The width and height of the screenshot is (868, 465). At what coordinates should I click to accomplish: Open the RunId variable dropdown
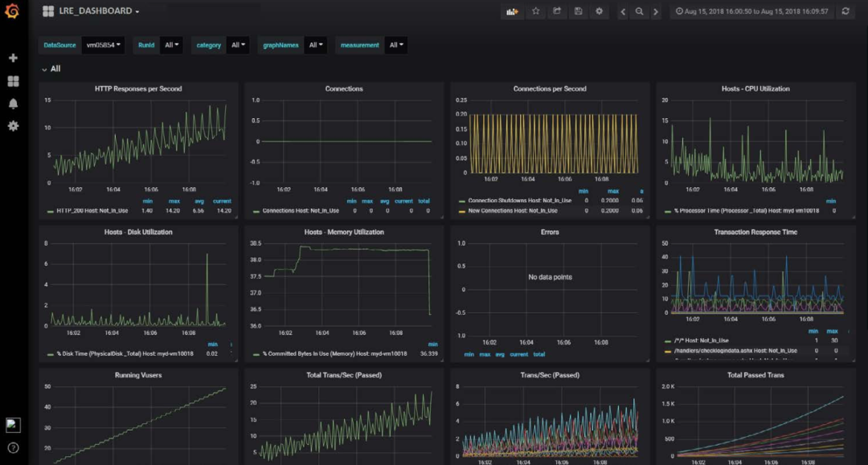[x=172, y=45]
